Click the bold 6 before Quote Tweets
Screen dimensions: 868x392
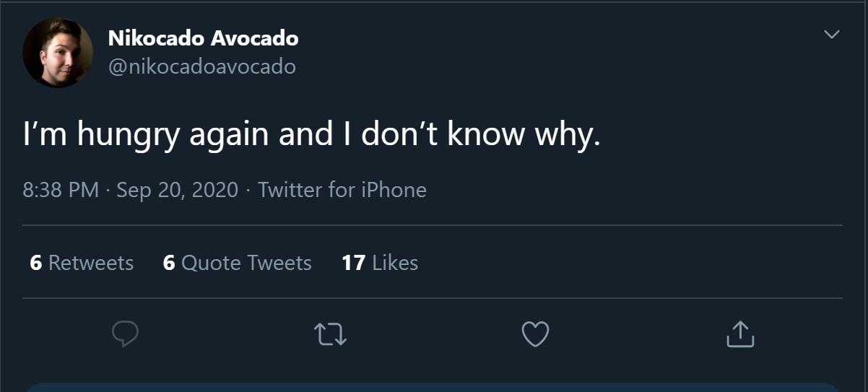pos(169,263)
